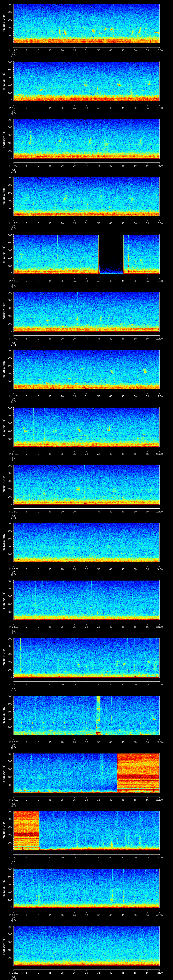This screenshot has height=980, width=173.
Task: Click the spectrogram panel starting at 11:23:00
Action: coord(87,543)
